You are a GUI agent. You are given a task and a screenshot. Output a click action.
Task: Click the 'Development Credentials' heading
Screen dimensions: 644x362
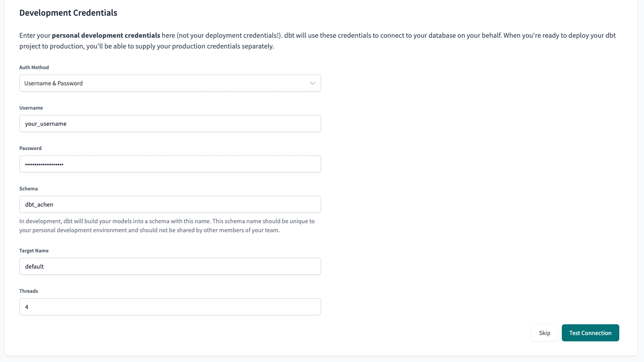[68, 13]
